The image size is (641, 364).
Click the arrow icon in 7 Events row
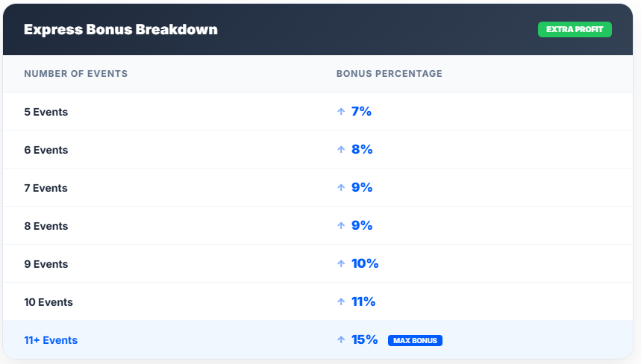point(341,188)
